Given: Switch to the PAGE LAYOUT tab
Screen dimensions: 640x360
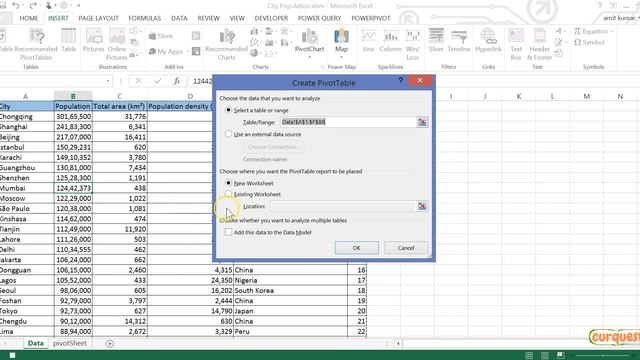Looking at the screenshot, I should tap(98, 18).
